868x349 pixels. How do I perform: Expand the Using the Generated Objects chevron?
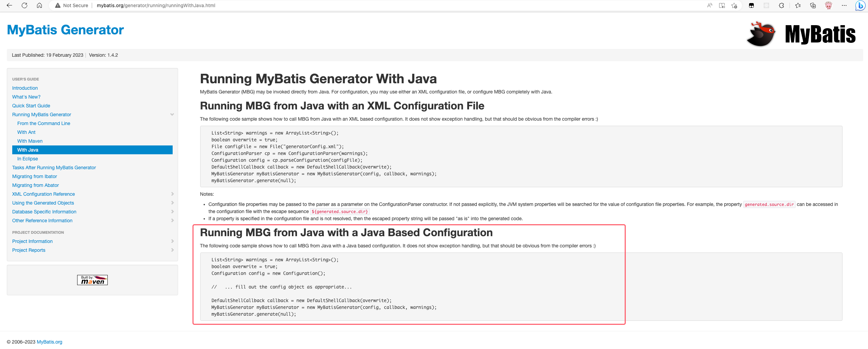pos(172,203)
